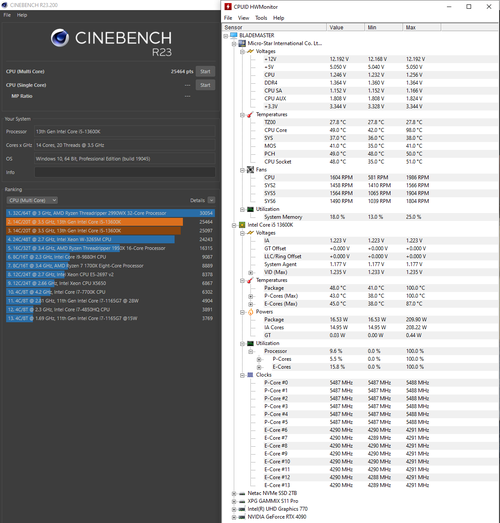Viewport: 500px width, 523px height.
Task: Open the HWMonitor Tools menu
Action: tap(261, 18)
